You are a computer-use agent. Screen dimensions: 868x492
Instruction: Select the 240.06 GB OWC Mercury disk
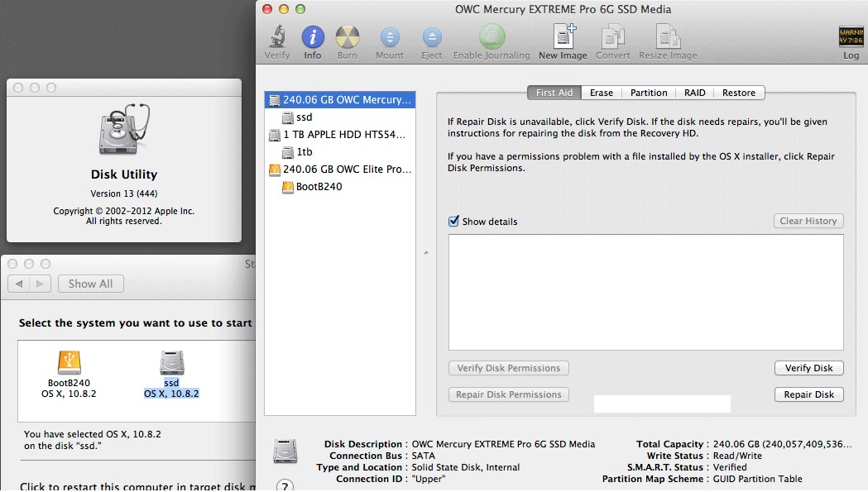pyautogui.click(x=340, y=99)
